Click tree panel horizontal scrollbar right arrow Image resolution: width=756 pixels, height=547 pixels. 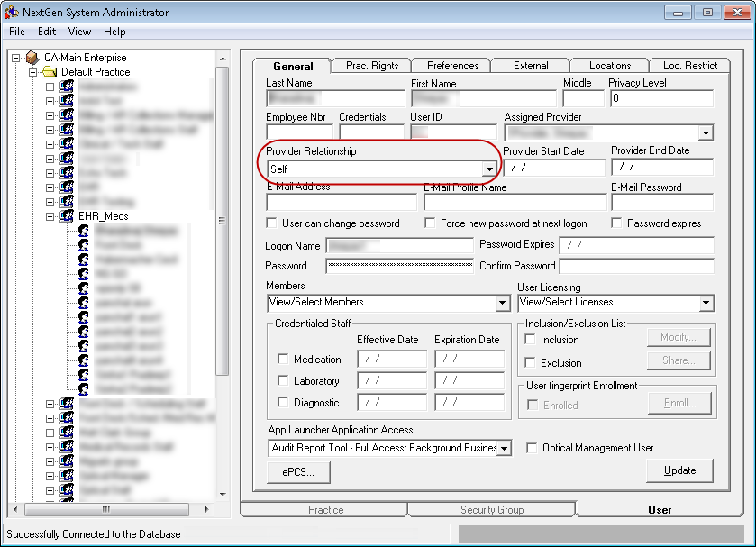coord(207,509)
